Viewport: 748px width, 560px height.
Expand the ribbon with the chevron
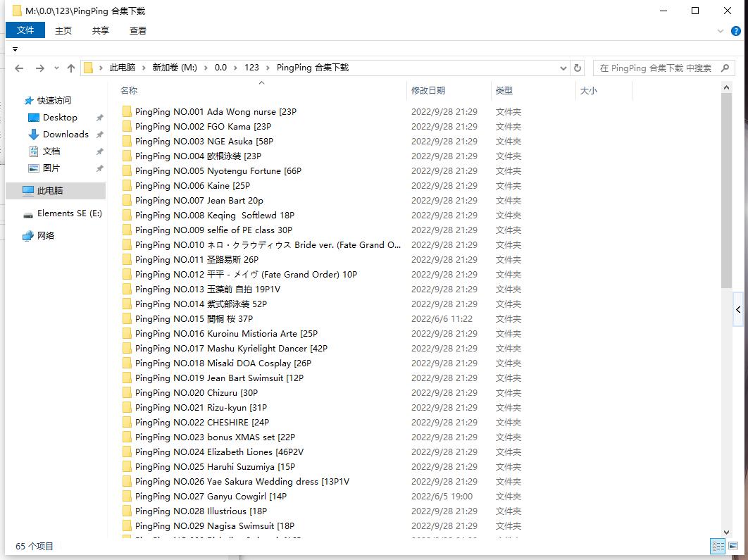721,31
